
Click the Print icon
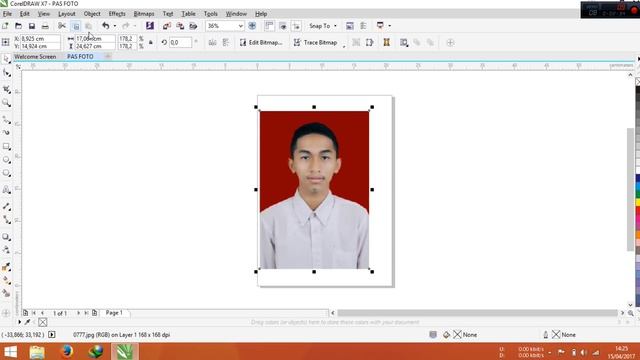point(45,26)
